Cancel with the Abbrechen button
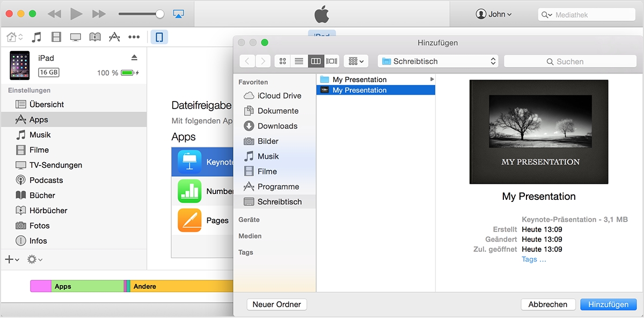 pos(548,305)
